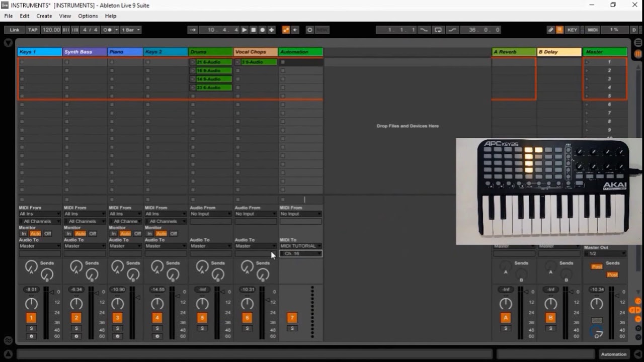This screenshot has height=362, width=644.
Task: Toggle the MIDI map mode button
Action: pyautogui.click(x=593, y=30)
